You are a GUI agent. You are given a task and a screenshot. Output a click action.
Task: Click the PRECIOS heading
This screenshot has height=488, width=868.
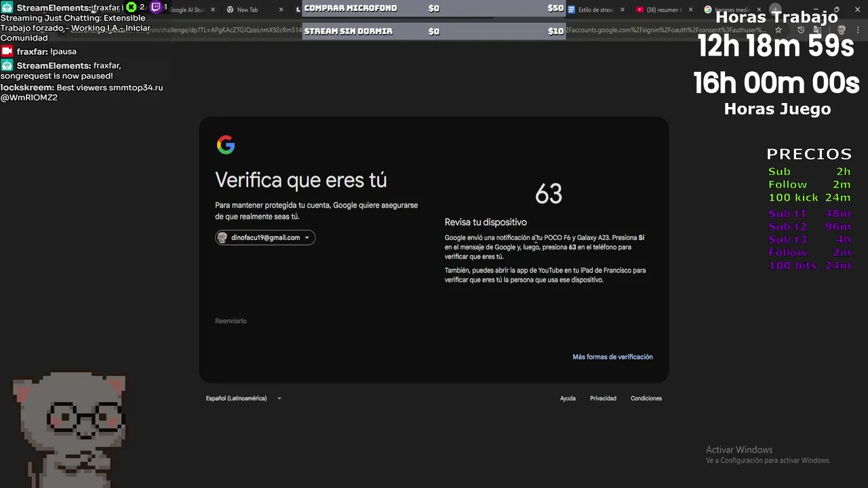pyautogui.click(x=809, y=154)
